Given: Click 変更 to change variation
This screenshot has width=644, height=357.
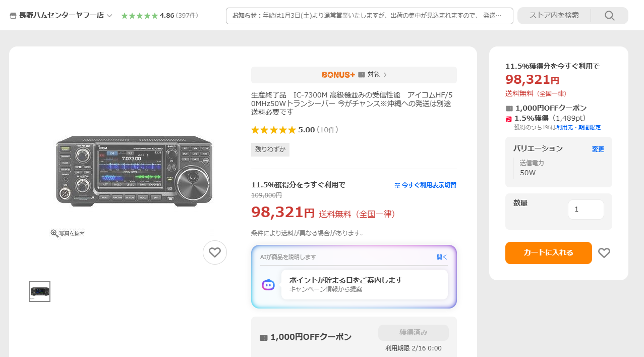Looking at the screenshot, I should tap(598, 149).
